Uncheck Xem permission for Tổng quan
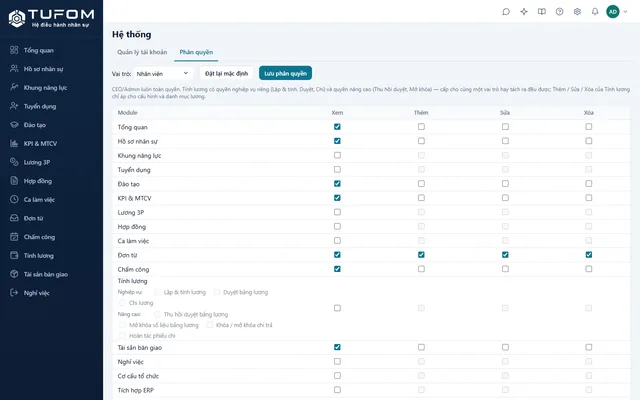Image resolution: width=640 pixels, height=400 pixels. click(337, 127)
